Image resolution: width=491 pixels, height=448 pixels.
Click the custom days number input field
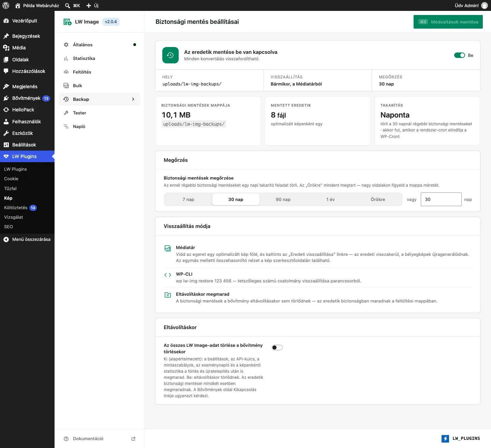click(441, 199)
